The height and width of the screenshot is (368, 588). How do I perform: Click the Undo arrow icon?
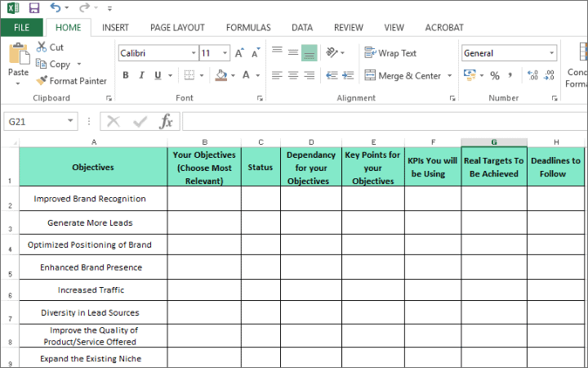[x=55, y=8]
